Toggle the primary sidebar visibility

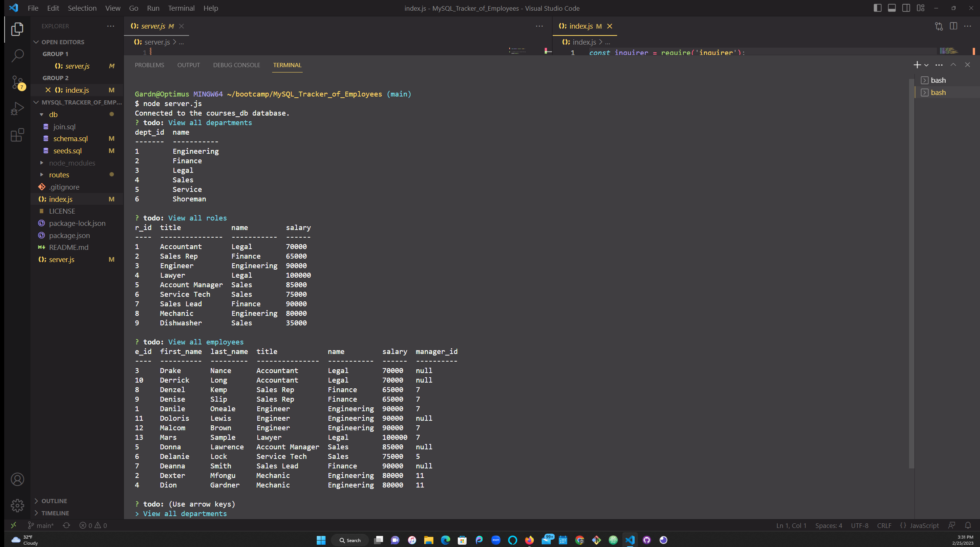pos(877,8)
